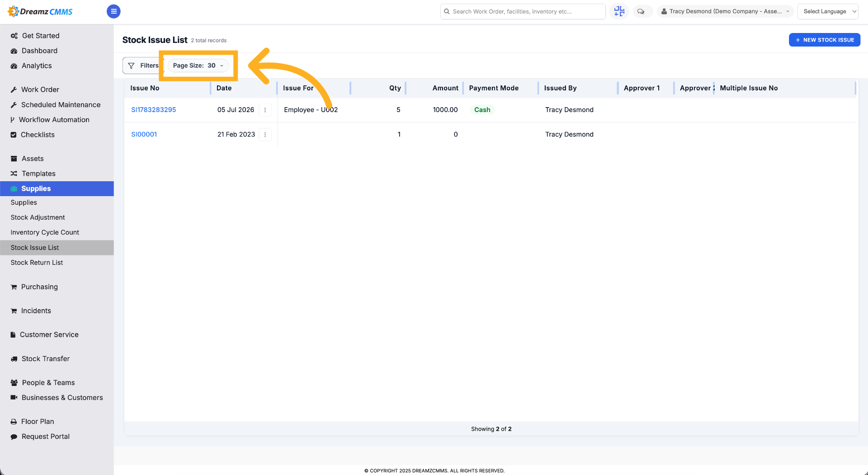Click the 21 Feb 2023 date cell
This screenshot has width=868, height=475.
[x=236, y=134]
